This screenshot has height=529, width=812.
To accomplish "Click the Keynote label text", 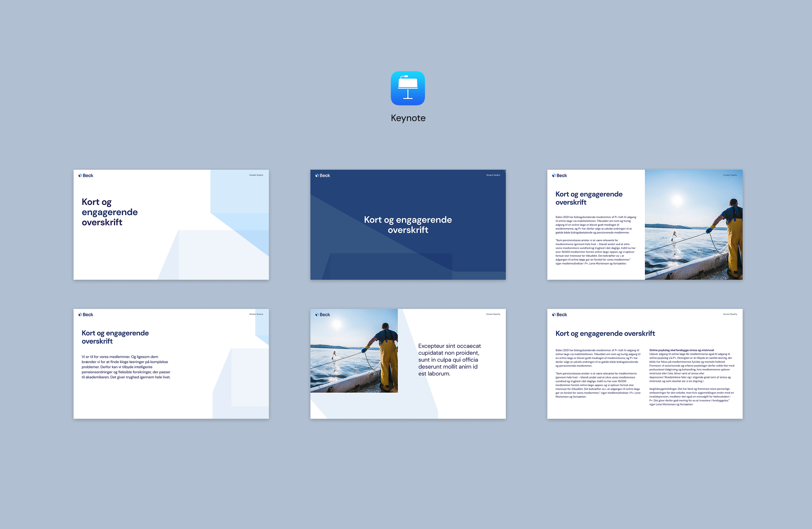I will click(408, 118).
